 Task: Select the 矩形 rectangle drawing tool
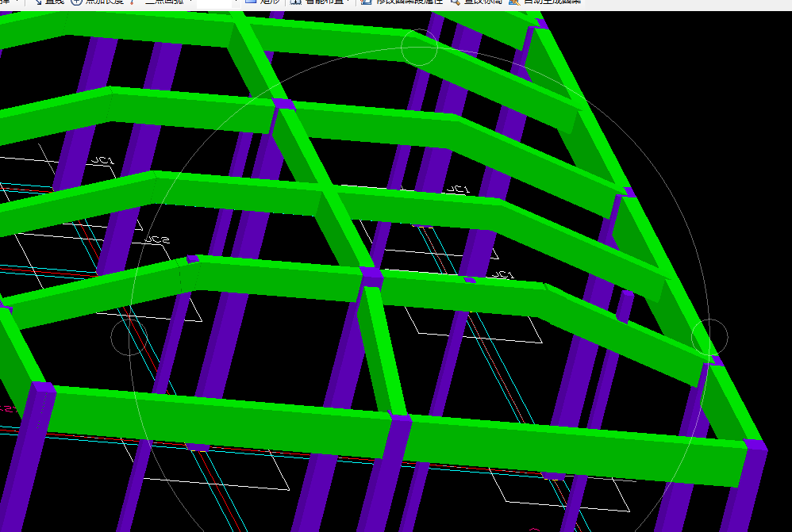pos(263,2)
